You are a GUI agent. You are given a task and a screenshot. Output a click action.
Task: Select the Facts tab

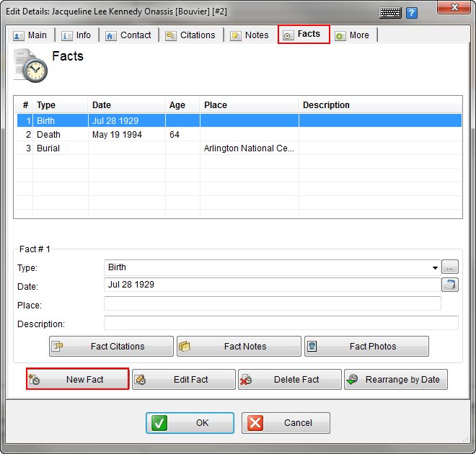[x=304, y=35]
